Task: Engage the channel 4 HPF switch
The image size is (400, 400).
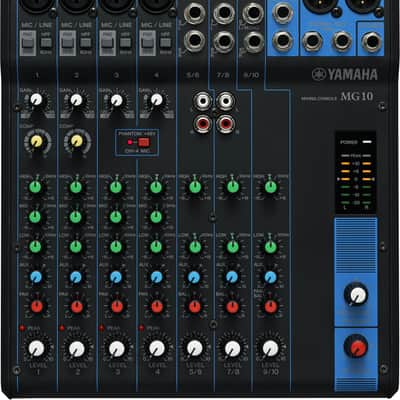Action: [166, 42]
